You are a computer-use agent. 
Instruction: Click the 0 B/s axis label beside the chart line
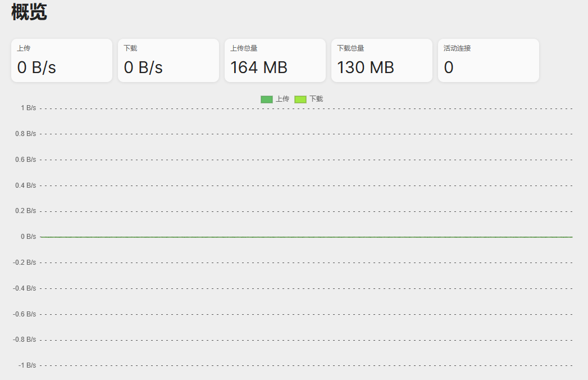29,237
